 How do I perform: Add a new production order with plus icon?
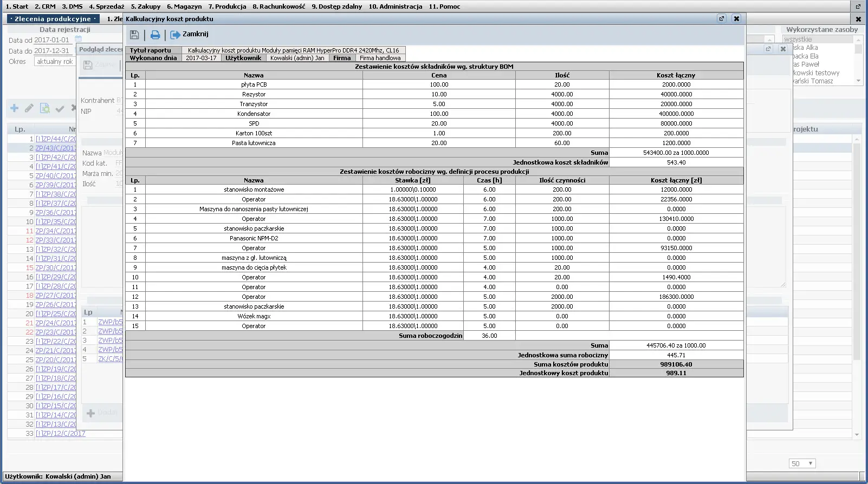pyautogui.click(x=15, y=108)
